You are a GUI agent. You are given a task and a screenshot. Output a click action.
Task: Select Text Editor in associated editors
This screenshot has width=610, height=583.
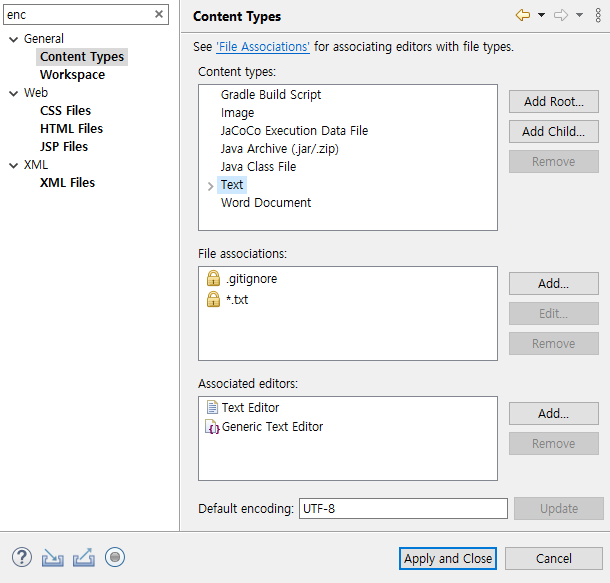251,408
